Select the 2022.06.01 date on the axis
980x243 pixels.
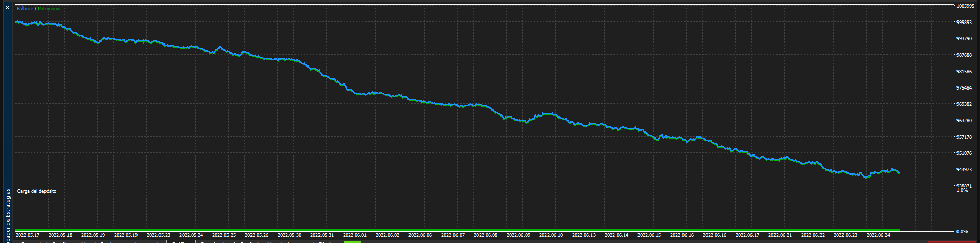[x=355, y=235]
